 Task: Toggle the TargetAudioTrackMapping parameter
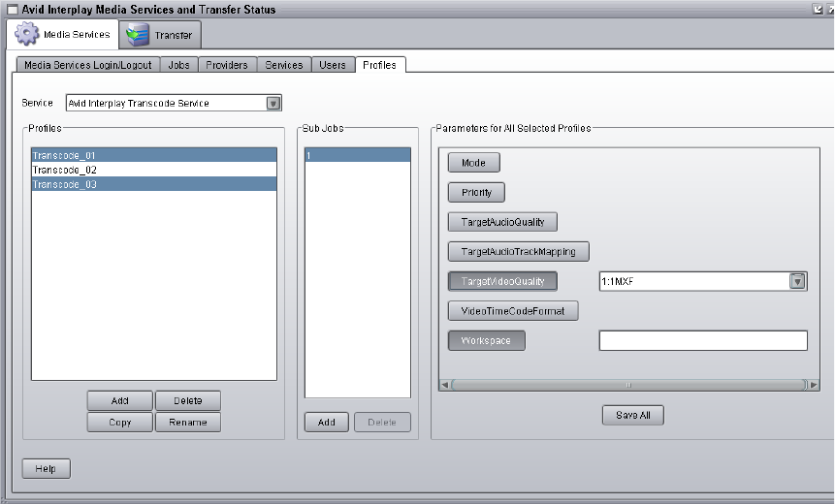pyautogui.click(x=519, y=252)
